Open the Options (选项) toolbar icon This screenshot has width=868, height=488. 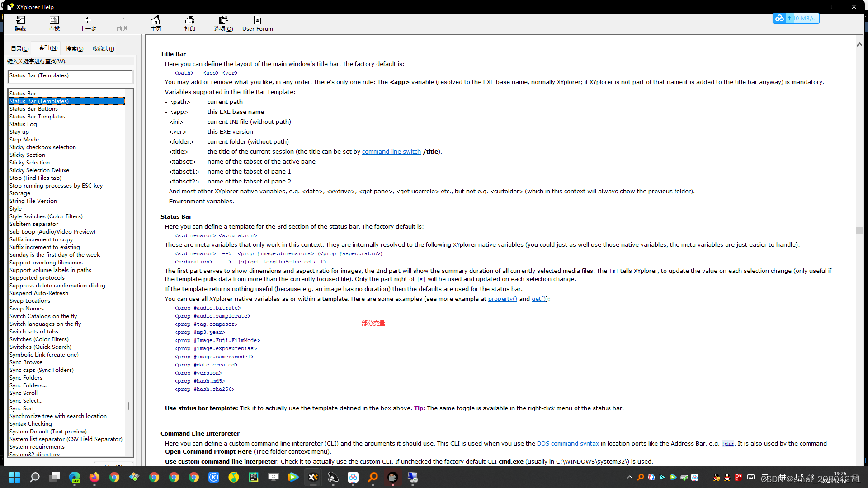pos(223,23)
